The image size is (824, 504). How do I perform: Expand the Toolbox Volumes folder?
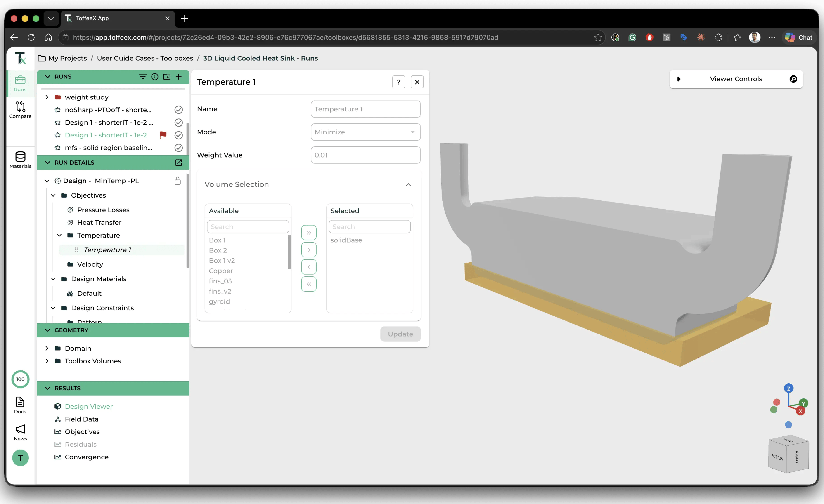[x=47, y=361]
